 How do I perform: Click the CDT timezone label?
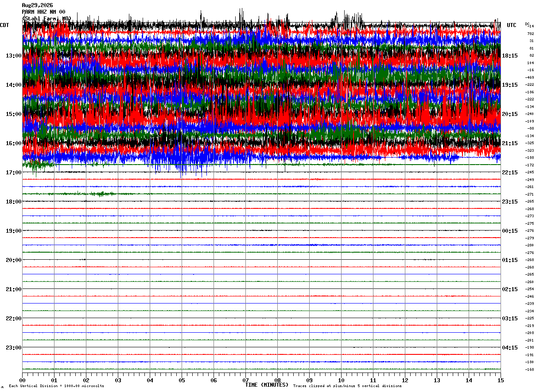pyautogui.click(x=4, y=25)
